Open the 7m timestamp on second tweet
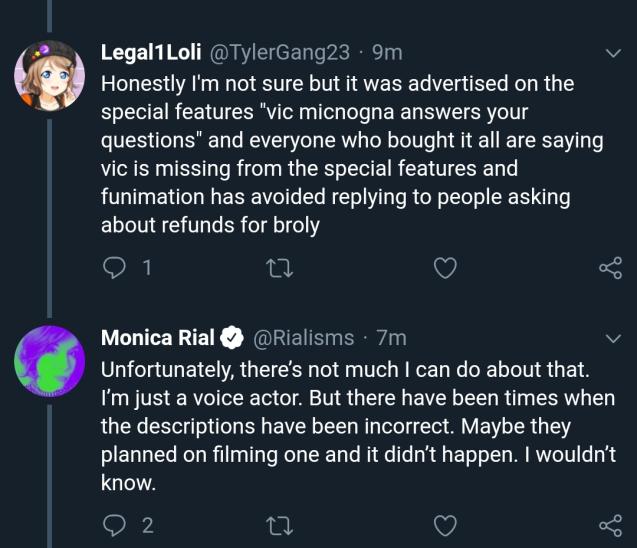The width and height of the screenshot is (637, 548). pyautogui.click(x=391, y=338)
